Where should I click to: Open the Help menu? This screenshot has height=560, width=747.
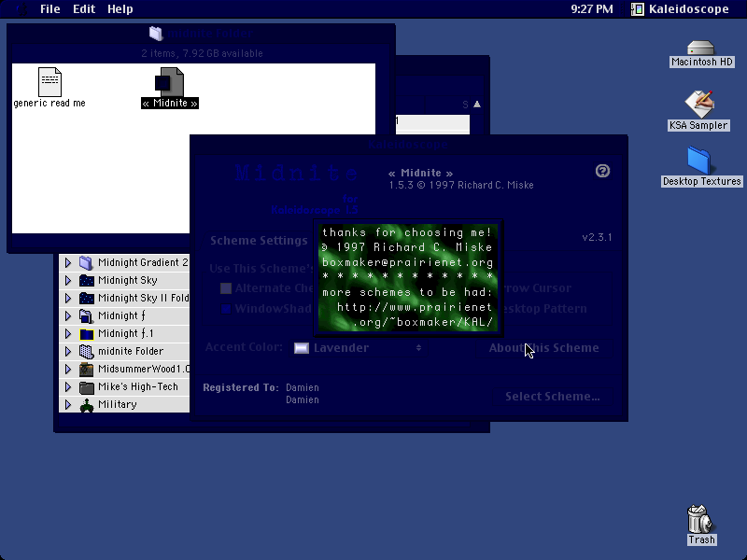120,9
